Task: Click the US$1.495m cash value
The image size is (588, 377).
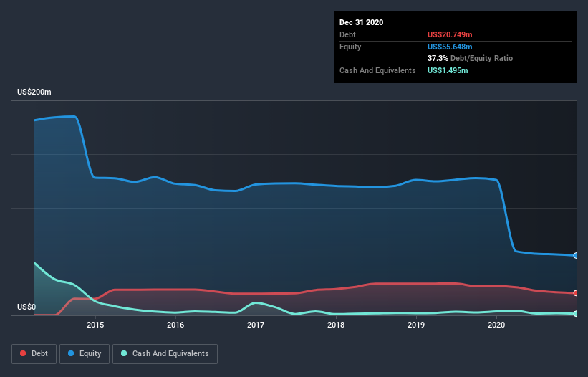Action: click(448, 70)
